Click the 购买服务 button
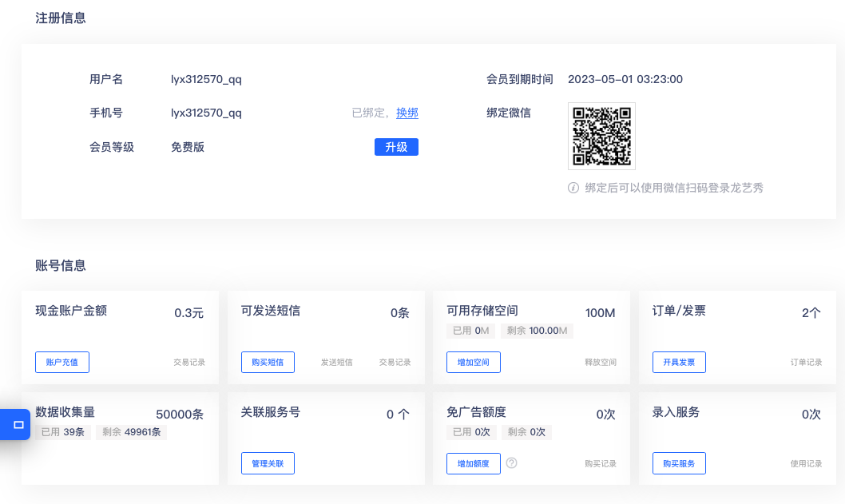This screenshot has height=504, width=845. tap(679, 463)
